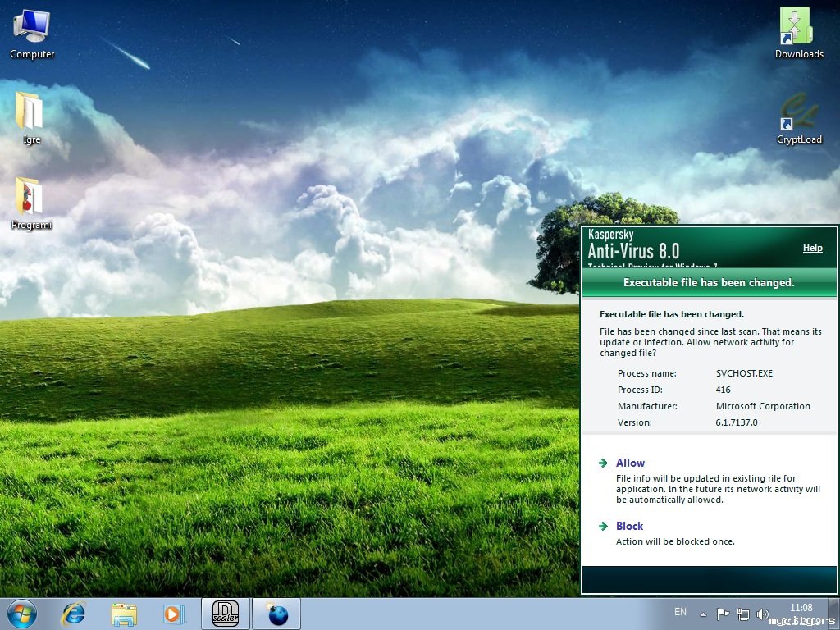This screenshot has height=630, width=840.
Task: Click the green arrow beside Block
Action: (604, 526)
